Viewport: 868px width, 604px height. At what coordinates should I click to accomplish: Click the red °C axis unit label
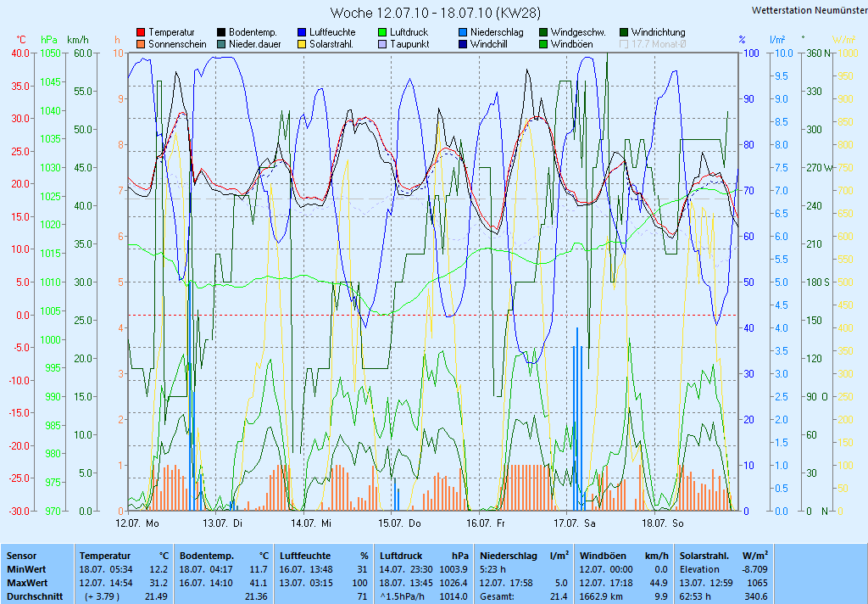(20, 40)
